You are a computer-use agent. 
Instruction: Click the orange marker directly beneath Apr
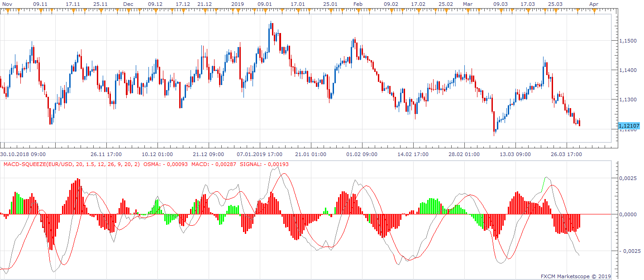(594, 10)
